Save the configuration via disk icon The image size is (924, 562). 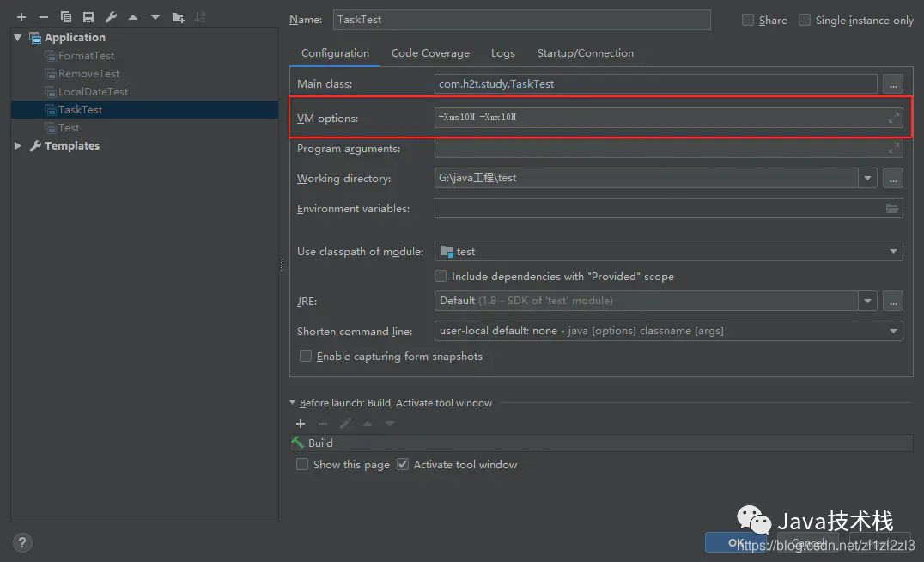pos(88,18)
